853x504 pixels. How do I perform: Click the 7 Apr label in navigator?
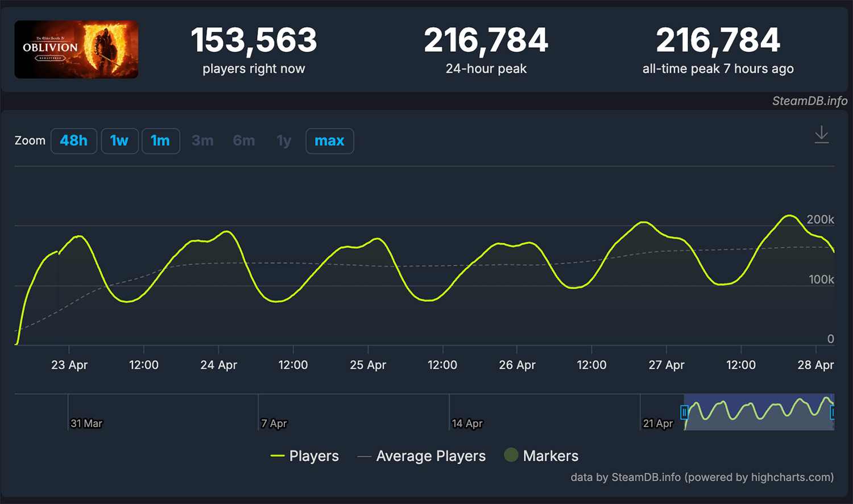pyautogui.click(x=274, y=423)
